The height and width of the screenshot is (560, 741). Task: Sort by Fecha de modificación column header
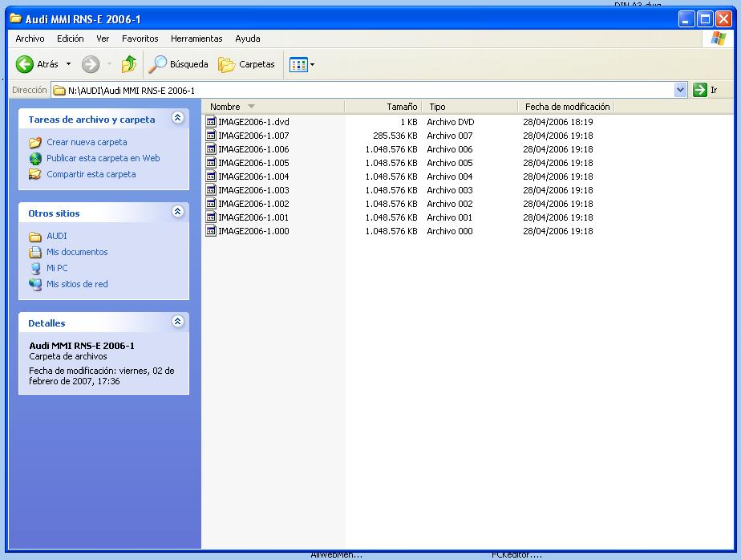tap(566, 107)
